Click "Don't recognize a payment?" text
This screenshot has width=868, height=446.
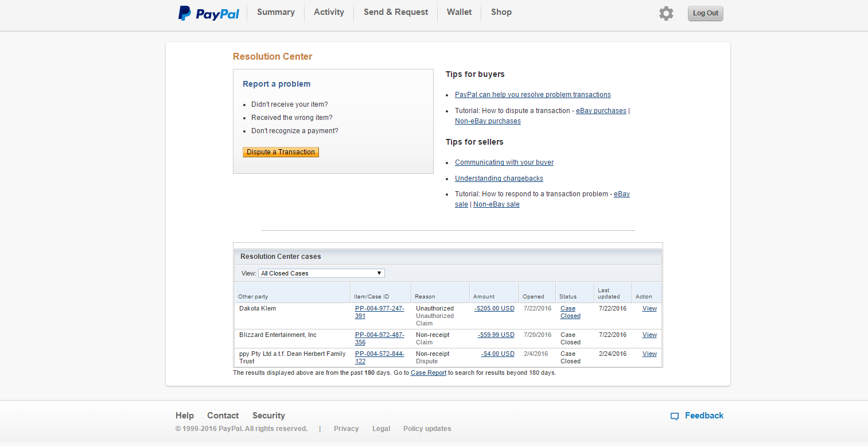295,131
